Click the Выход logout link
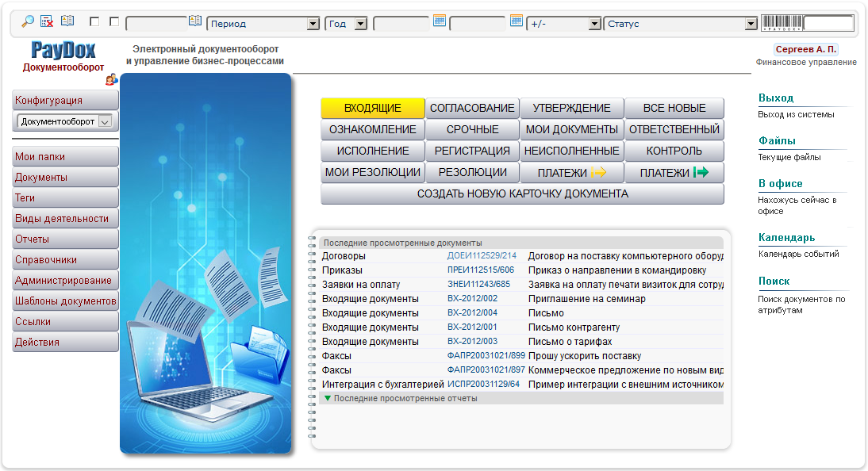This screenshot has height=471, width=868. point(775,98)
